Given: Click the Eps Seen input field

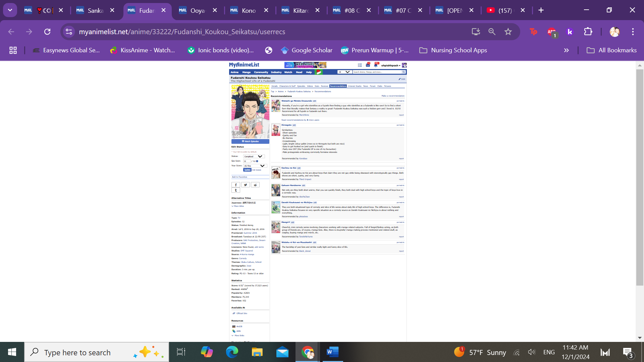Looking at the screenshot, I should pos(247,161).
